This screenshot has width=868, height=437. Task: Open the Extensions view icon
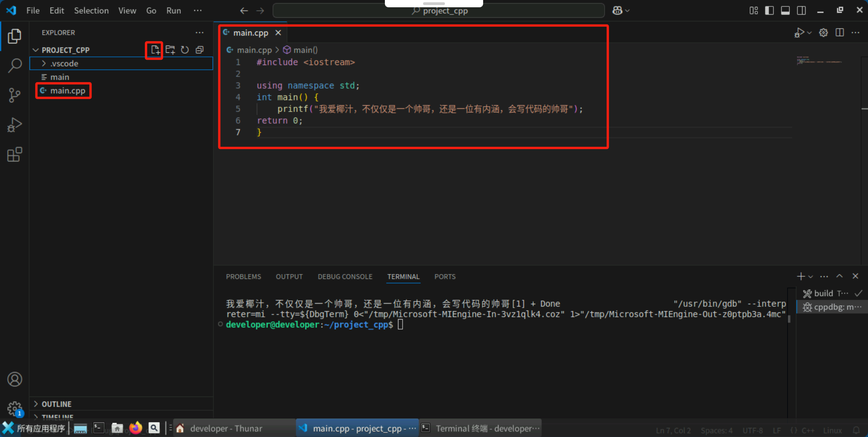15,154
